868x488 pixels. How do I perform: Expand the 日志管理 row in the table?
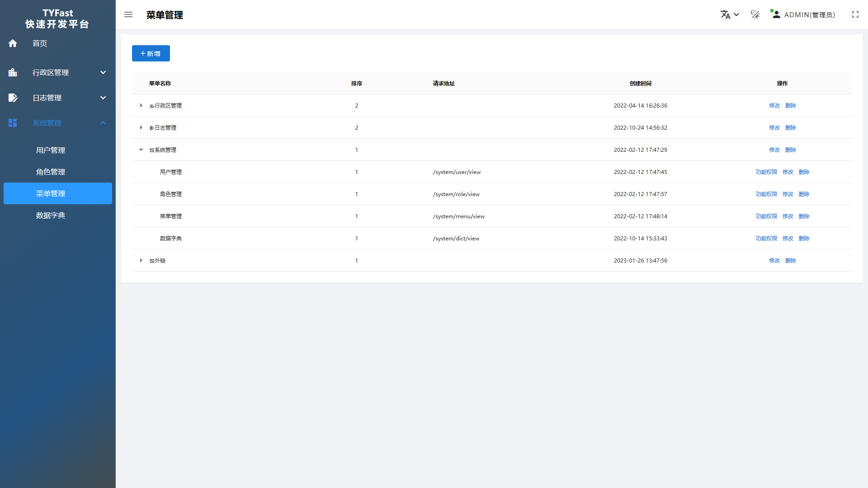tap(141, 127)
